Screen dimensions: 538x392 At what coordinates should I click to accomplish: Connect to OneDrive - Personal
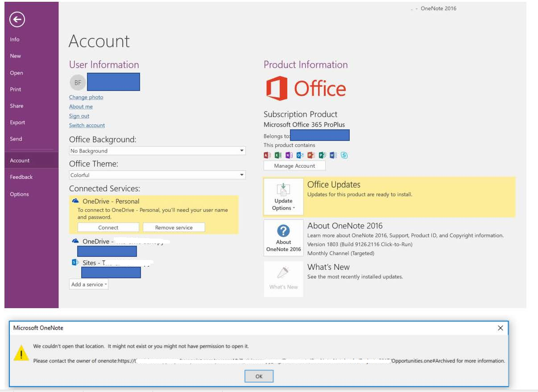tap(108, 227)
